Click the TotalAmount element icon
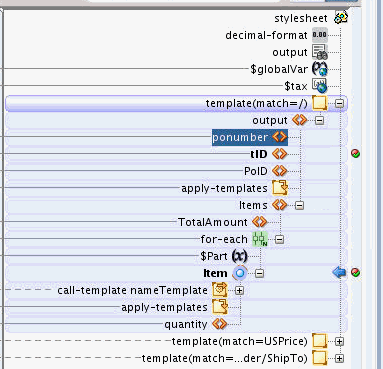The image size is (383, 369). [x=259, y=222]
